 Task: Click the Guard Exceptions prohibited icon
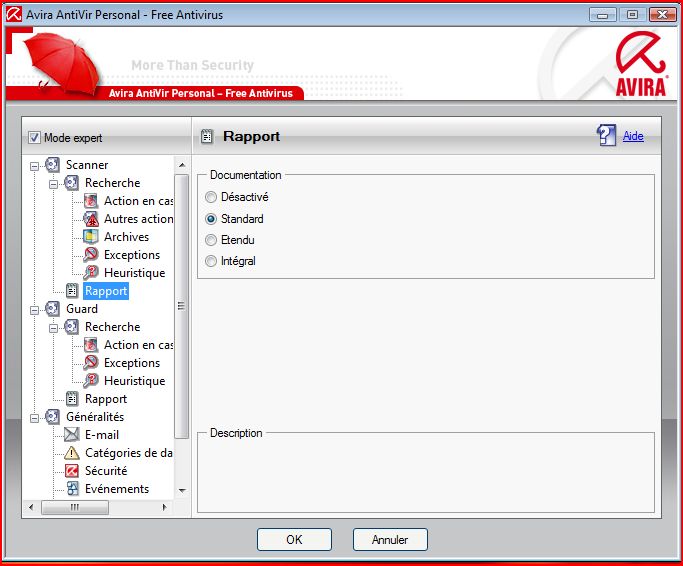91,363
